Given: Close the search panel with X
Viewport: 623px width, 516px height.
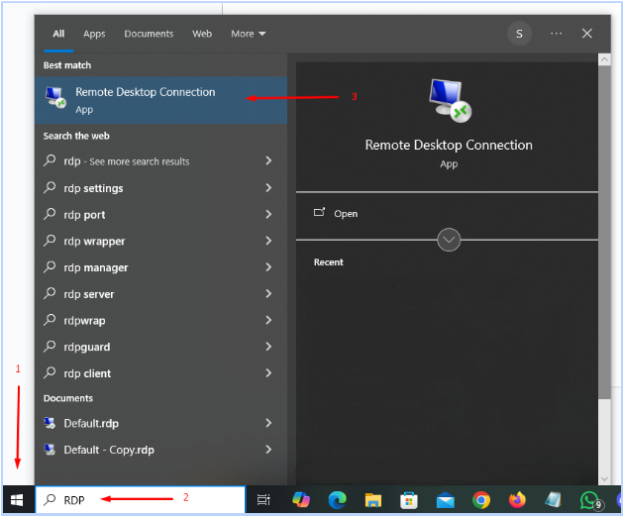Looking at the screenshot, I should 587,34.
